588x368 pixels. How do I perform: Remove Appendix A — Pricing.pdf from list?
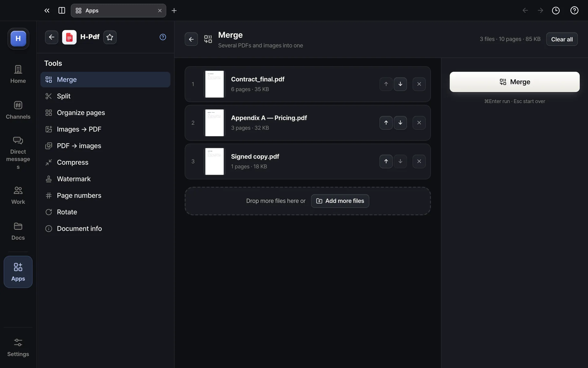click(x=419, y=123)
